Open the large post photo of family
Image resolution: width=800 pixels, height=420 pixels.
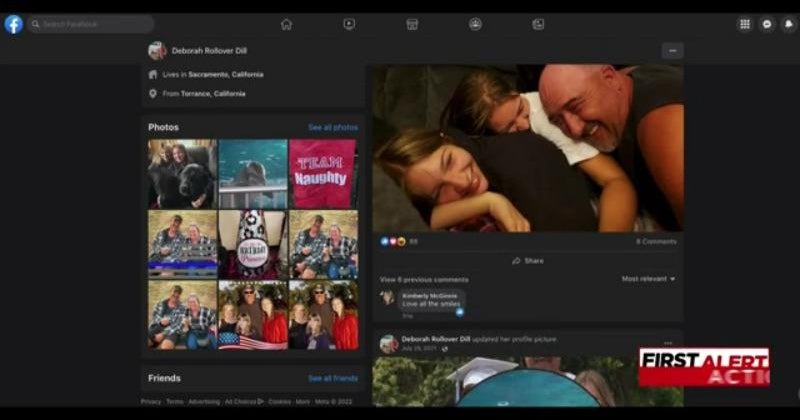pyautogui.click(x=528, y=148)
